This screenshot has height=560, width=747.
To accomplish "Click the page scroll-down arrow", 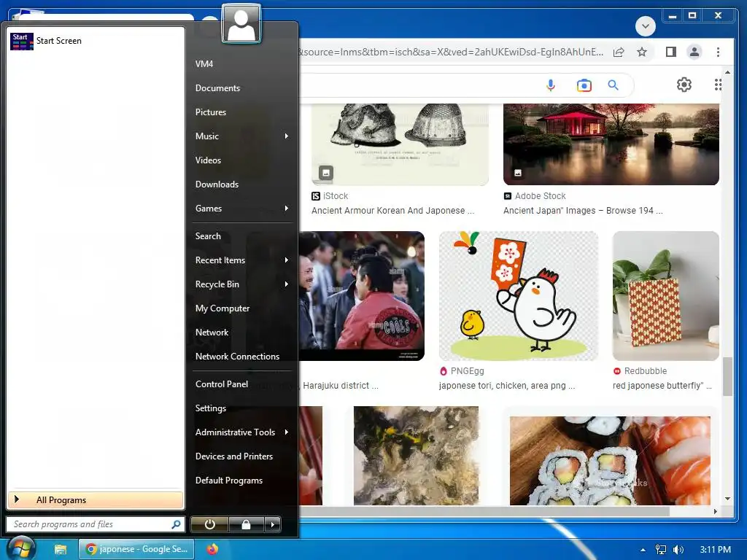I will tap(727, 499).
